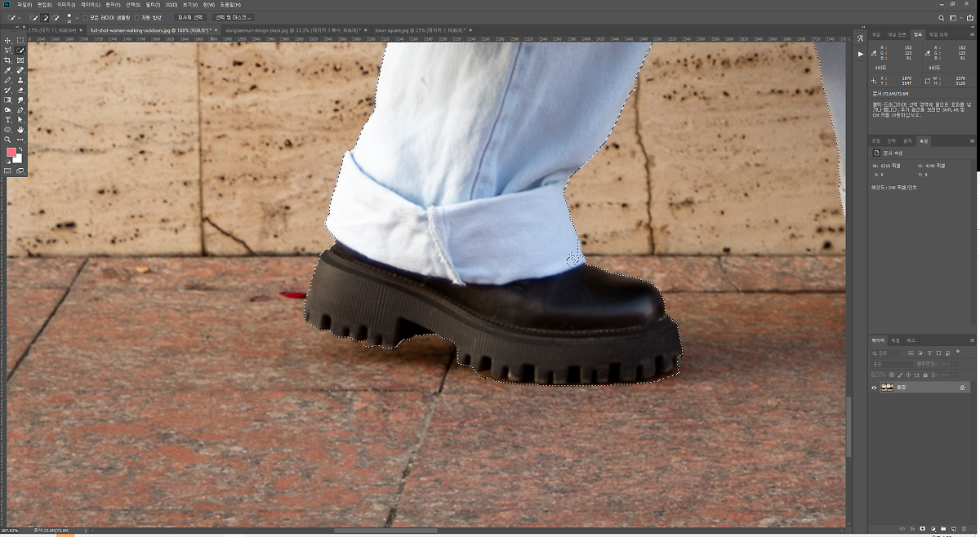Viewport: 980px width, 537px height.
Task: Open the search icon at top right
Action: 942,17
